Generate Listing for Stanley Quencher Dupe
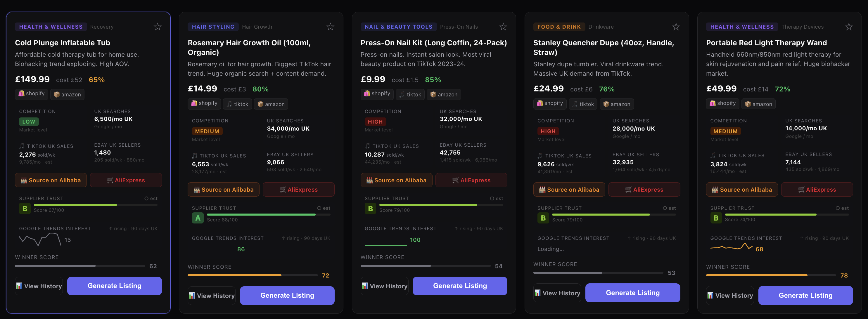This screenshot has width=868, height=319. click(632, 293)
